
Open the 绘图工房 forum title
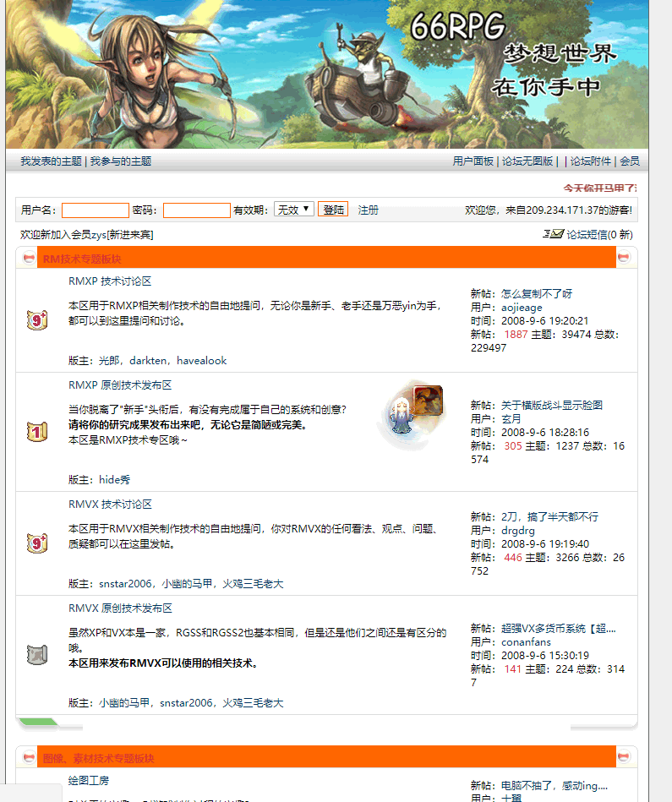pyautogui.click(x=89, y=781)
